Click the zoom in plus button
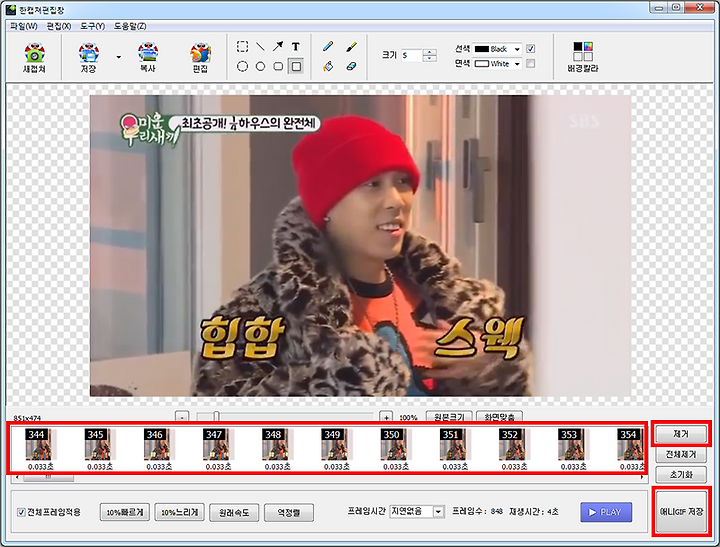Screen dimensions: 720x547 386,417
